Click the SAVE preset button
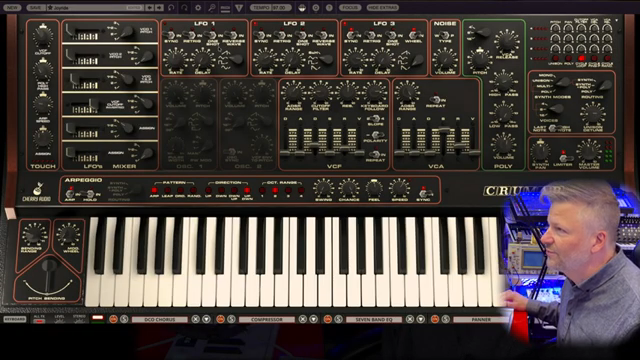The image size is (640, 360). point(35,7)
